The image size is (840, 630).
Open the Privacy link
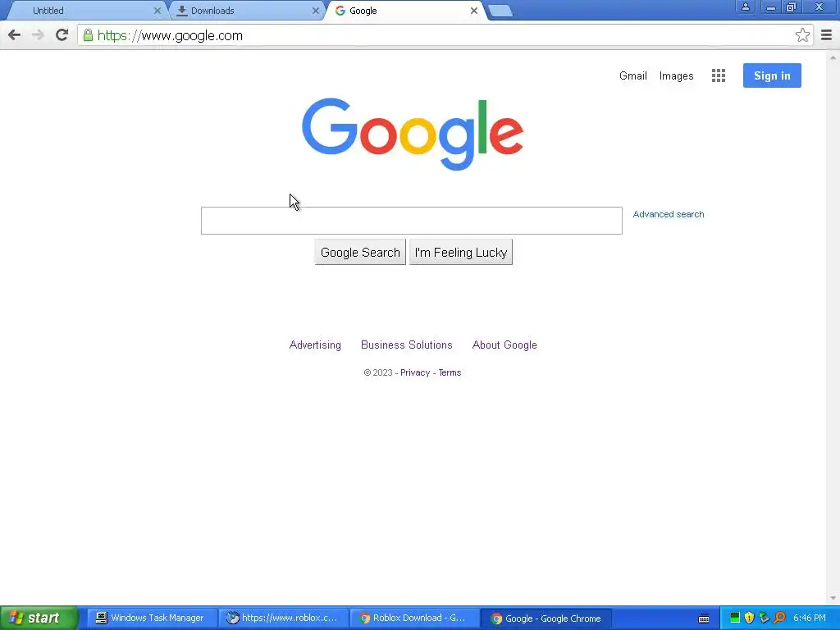point(415,373)
